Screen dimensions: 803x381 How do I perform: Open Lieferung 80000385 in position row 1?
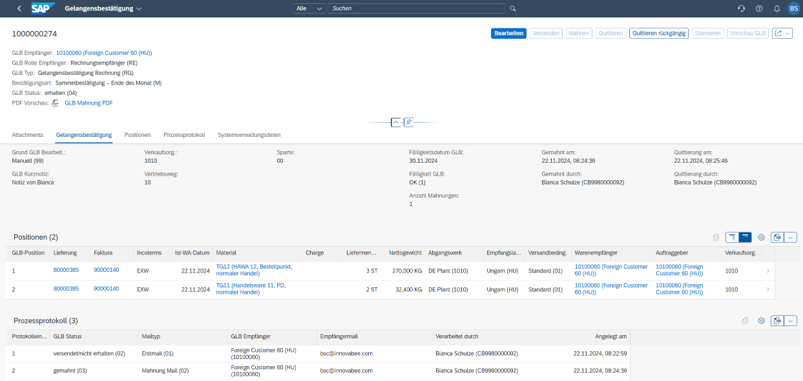[x=66, y=270]
